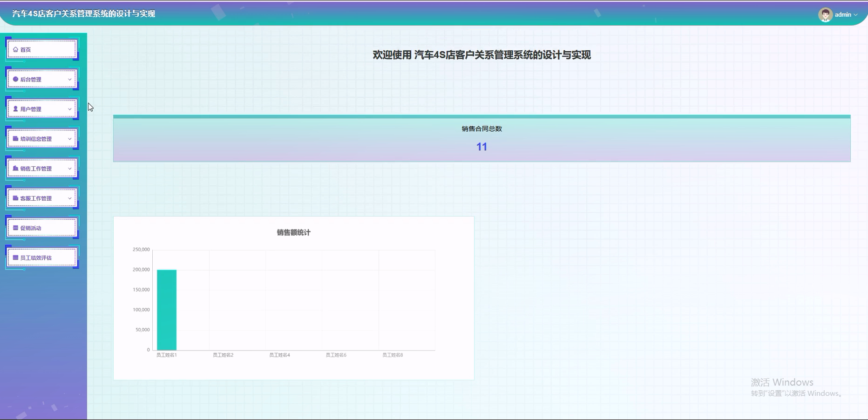Click the circle icon beside 后台管理
The width and height of the screenshot is (868, 420).
15,79
